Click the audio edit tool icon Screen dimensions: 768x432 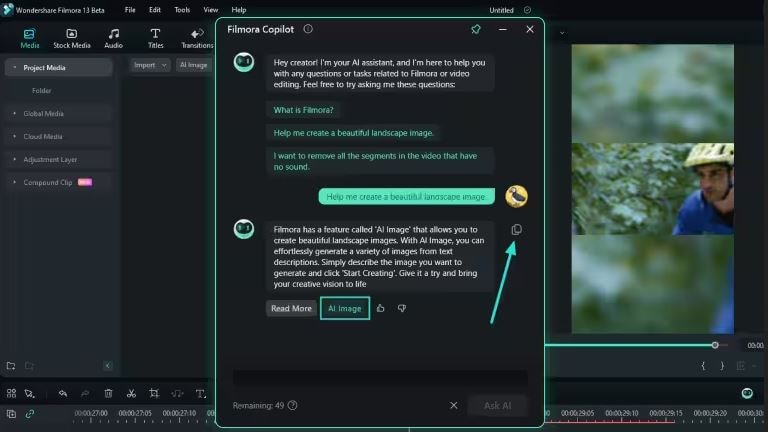(177, 393)
